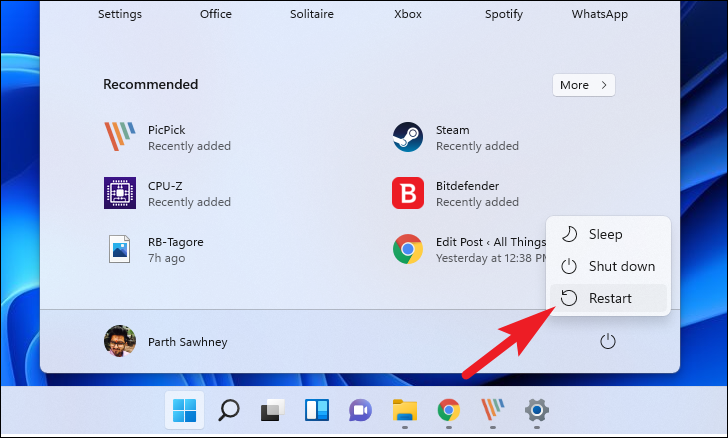Open Search from the taskbar
The height and width of the screenshot is (438, 728).
tap(228, 410)
